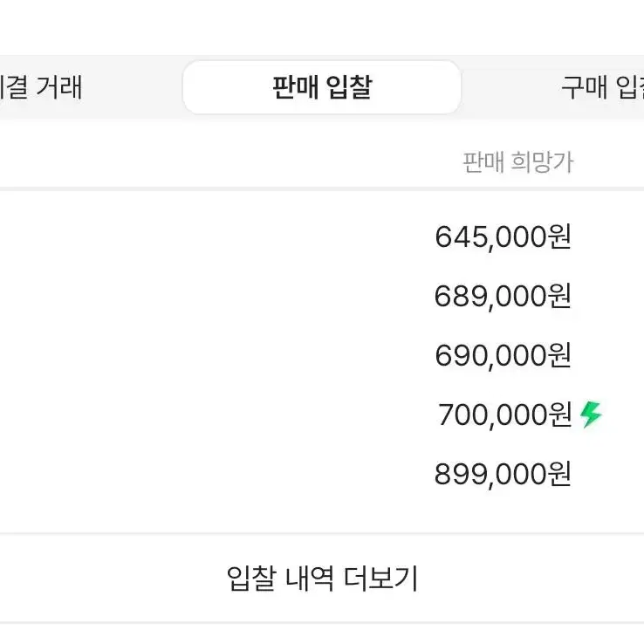Select the 899,000원 listing
The image size is (644, 644).
[503, 474]
